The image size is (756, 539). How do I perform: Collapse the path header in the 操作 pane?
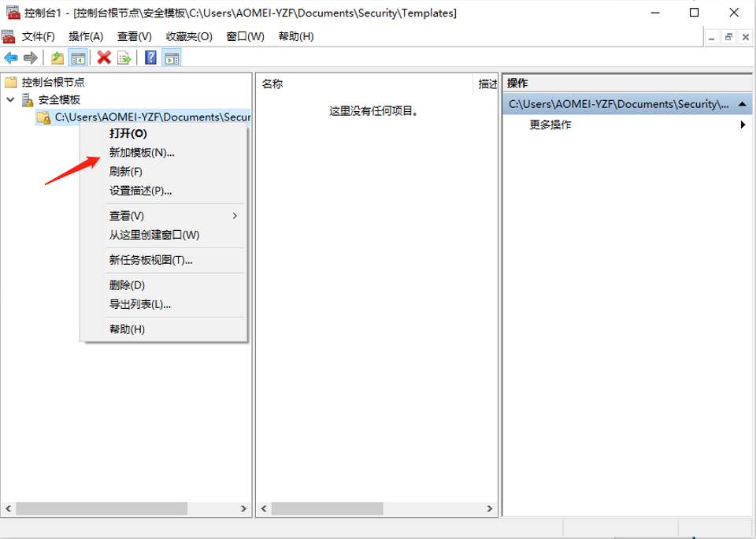click(x=741, y=103)
